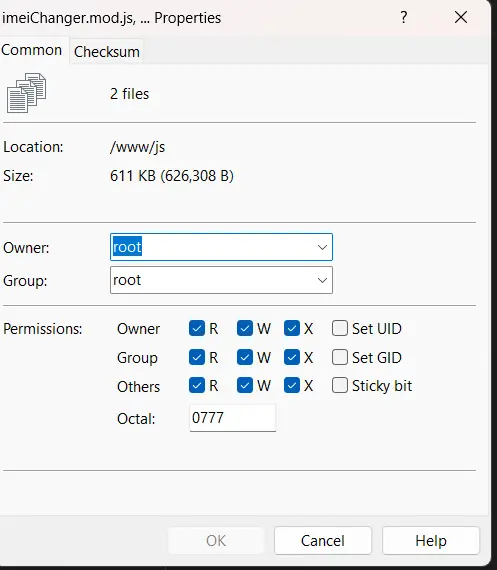The height and width of the screenshot is (570, 497).
Task: Click the 'Others' permissions row label
Action: [x=139, y=386]
